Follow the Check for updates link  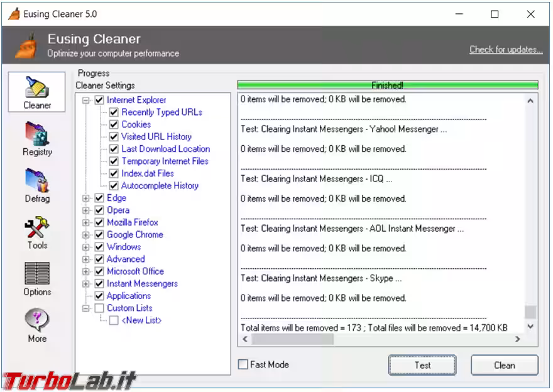(x=505, y=50)
